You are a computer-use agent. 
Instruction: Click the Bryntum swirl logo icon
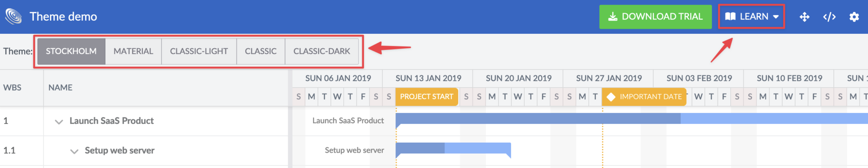click(x=14, y=17)
